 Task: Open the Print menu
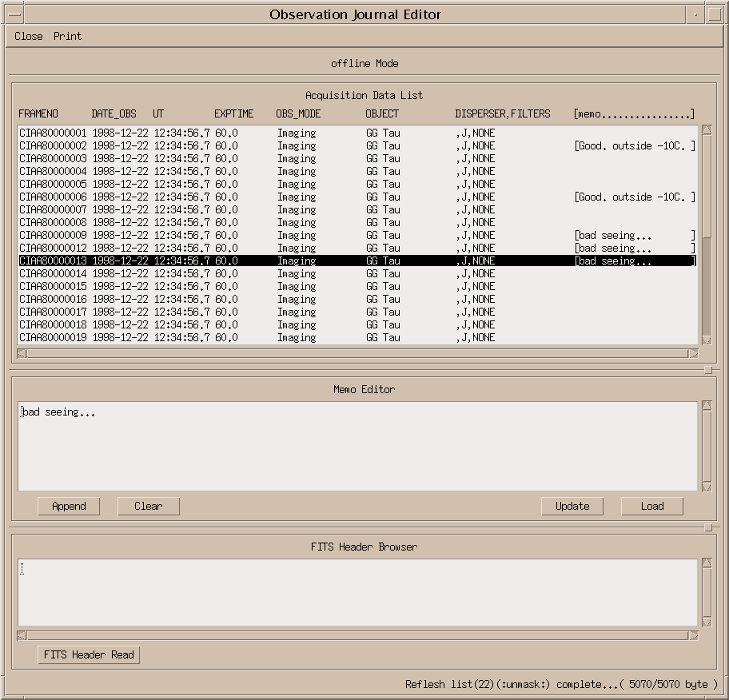point(67,36)
